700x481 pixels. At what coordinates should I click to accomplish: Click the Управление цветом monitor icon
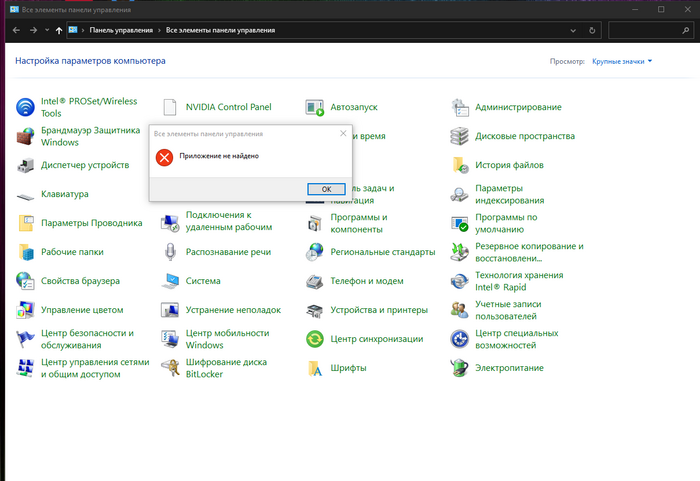[x=25, y=310]
